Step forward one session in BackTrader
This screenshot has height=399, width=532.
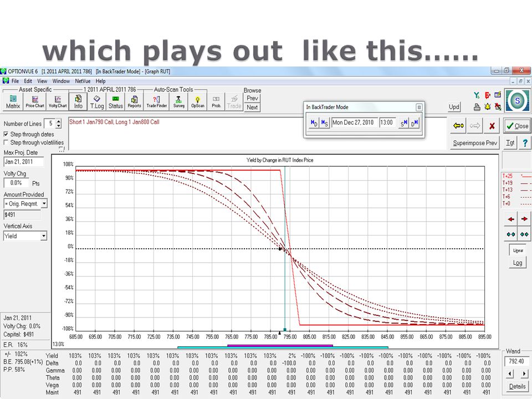[403, 123]
